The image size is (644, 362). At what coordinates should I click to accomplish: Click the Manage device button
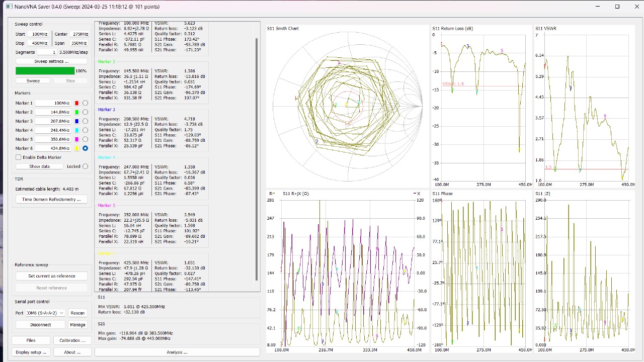(x=77, y=325)
